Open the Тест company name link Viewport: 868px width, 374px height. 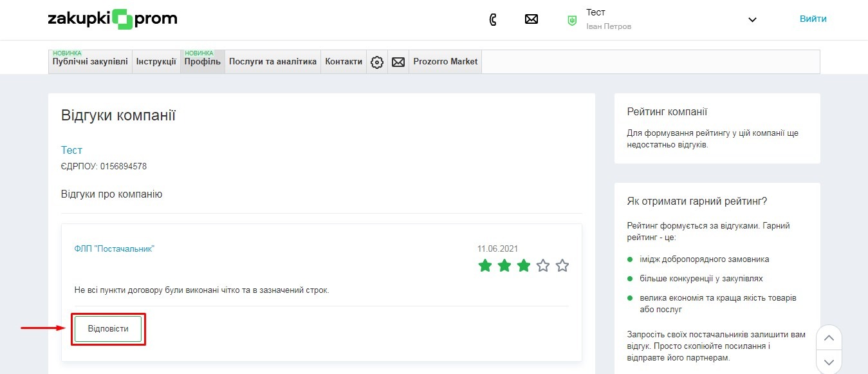pos(71,150)
